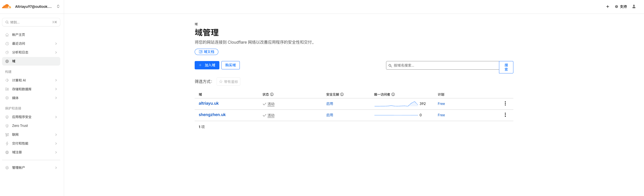Open the account switcher dropdown
Image resolution: width=644 pixels, height=196 pixels.
(x=58, y=7)
